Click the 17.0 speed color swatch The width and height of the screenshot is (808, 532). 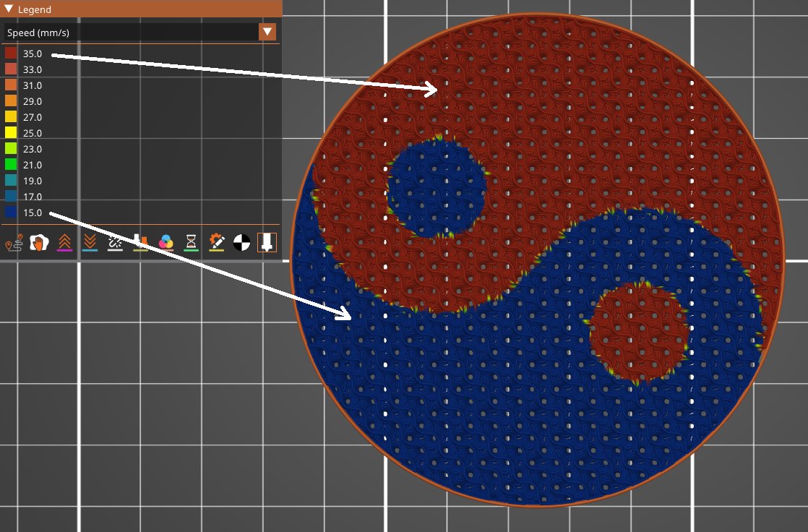pyautogui.click(x=11, y=197)
